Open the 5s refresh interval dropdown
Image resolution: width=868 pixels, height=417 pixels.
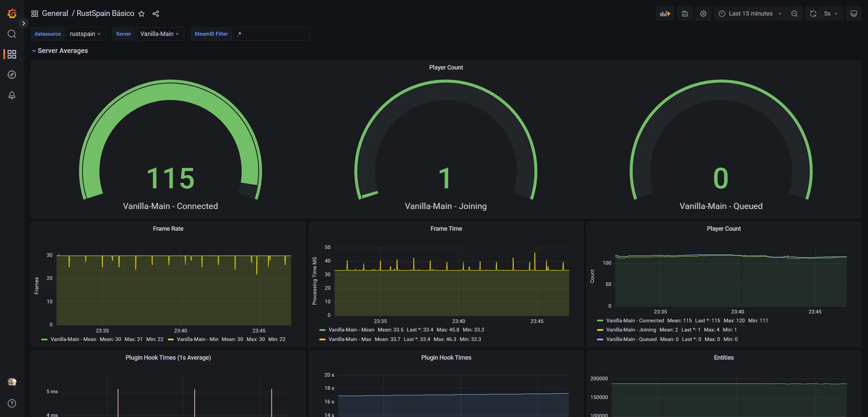pos(831,14)
